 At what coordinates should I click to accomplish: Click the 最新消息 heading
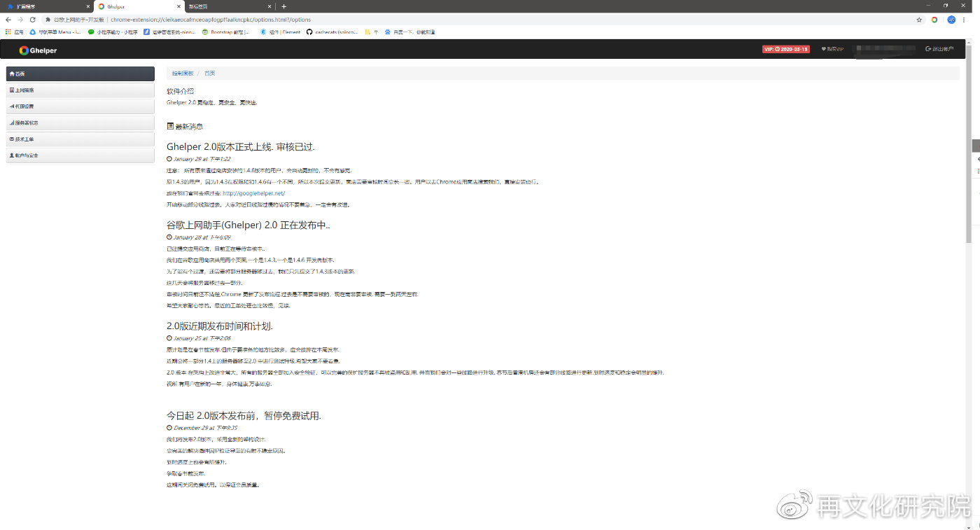[185, 127]
